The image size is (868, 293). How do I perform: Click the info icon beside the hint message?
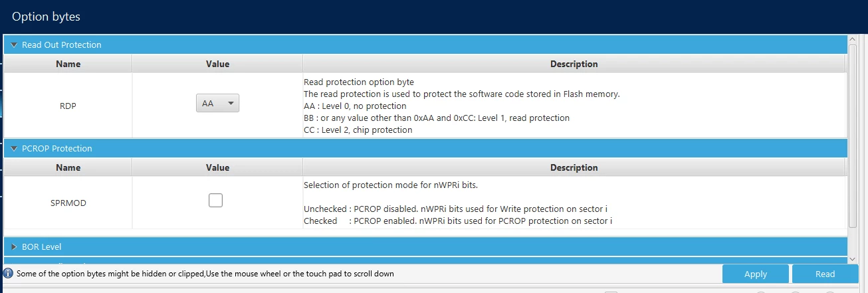tap(8, 273)
